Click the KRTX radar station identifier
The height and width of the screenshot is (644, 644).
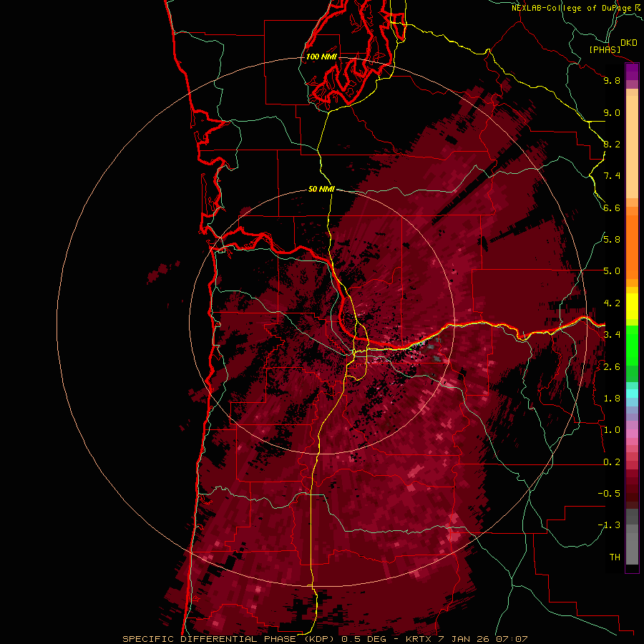point(418,639)
